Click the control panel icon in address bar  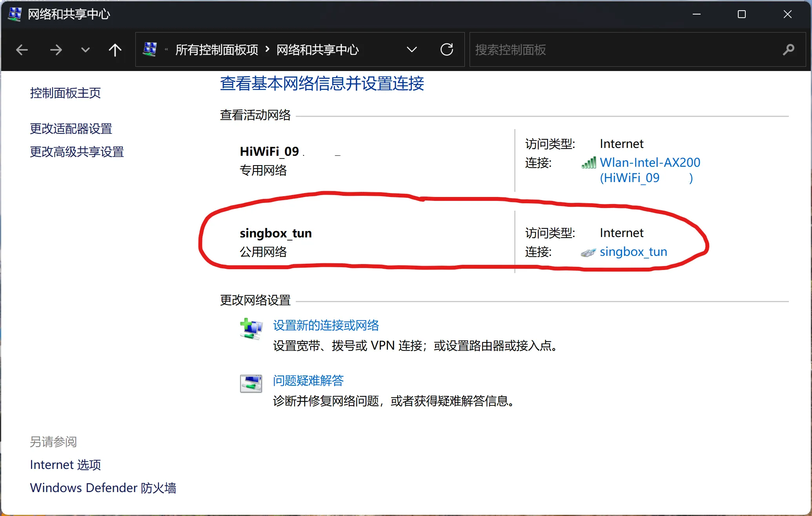point(149,49)
